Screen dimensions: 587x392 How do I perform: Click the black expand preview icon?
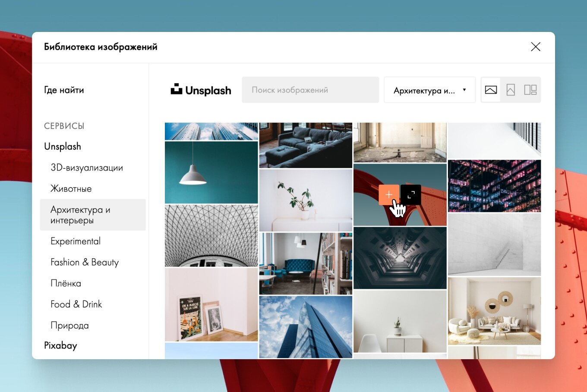coord(411,195)
